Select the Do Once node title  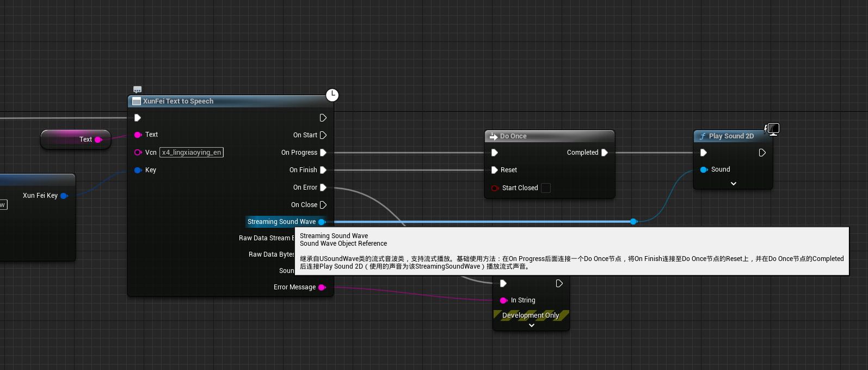(x=513, y=136)
